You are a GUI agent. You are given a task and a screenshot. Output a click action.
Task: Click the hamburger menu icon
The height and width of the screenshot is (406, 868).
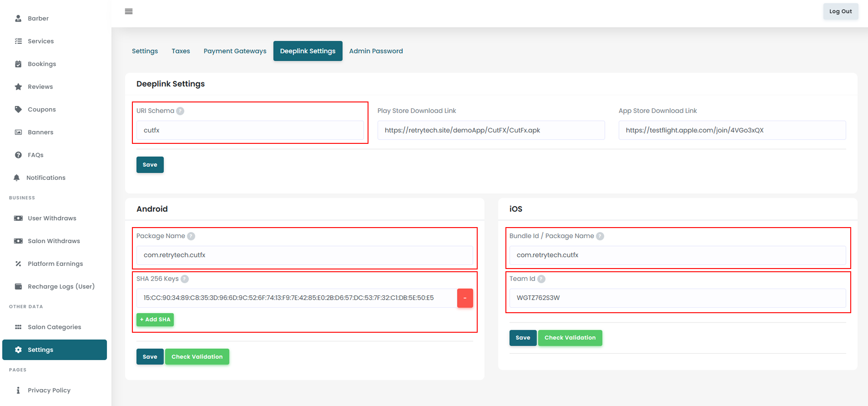128,11
